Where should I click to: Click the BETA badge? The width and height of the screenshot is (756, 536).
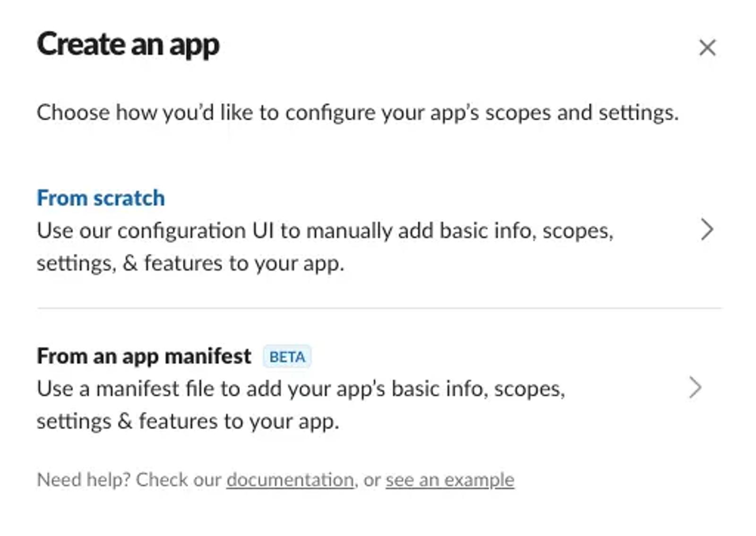click(x=287, y=357)
